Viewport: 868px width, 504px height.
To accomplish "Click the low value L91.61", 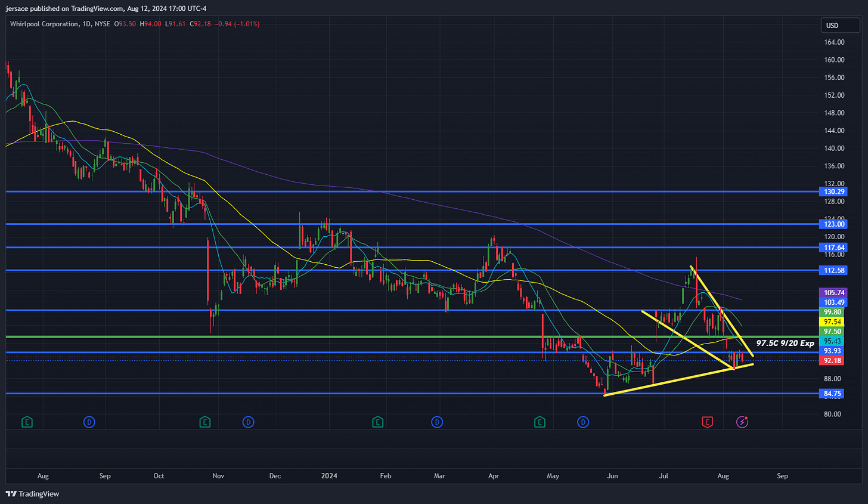I will click(175, 24).
